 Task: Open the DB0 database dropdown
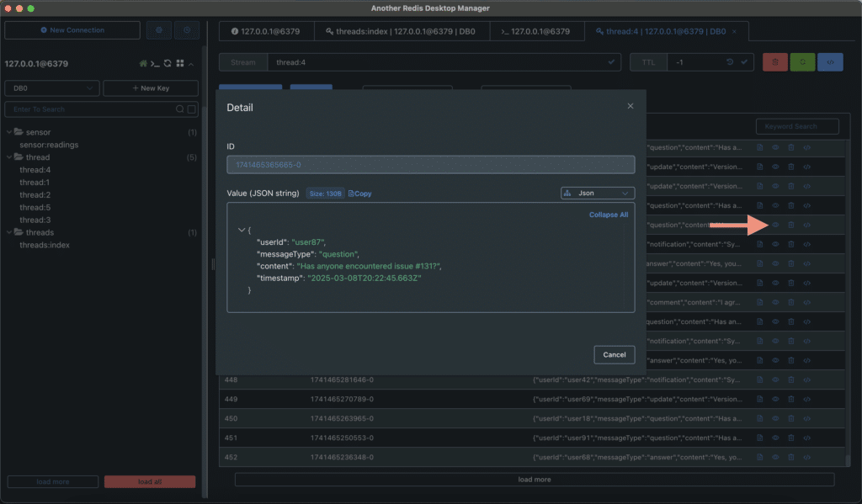[x=51, y=88]
